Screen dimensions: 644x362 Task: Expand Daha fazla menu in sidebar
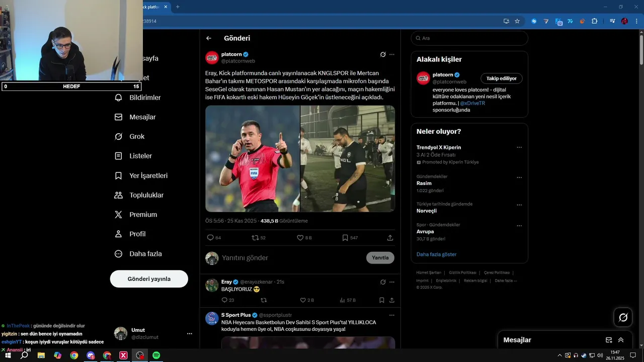click(138, 254)
